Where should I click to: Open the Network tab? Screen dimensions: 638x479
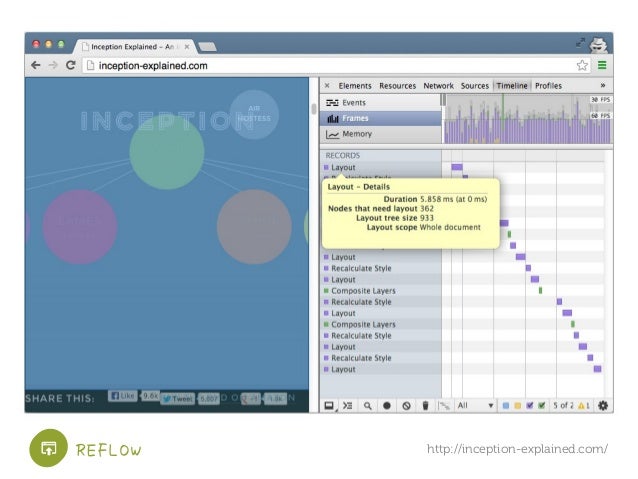[438, 86]
